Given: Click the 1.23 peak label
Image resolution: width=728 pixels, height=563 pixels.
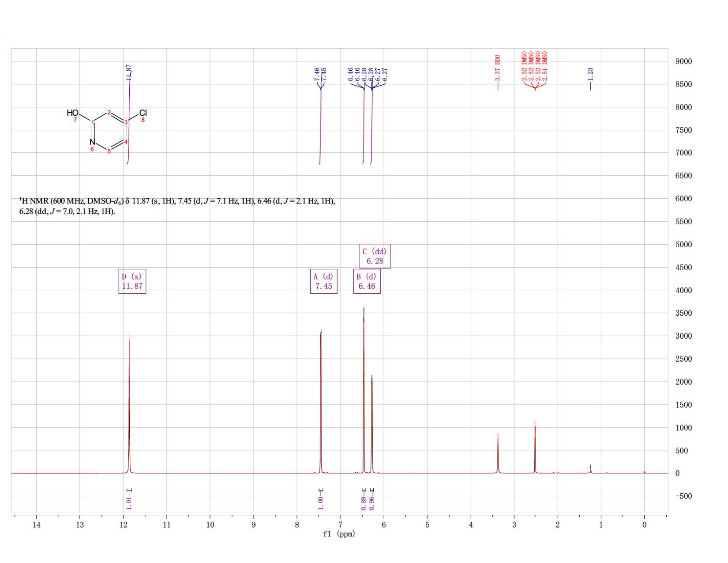Looking at the screenshot, I should pos(590,74).
